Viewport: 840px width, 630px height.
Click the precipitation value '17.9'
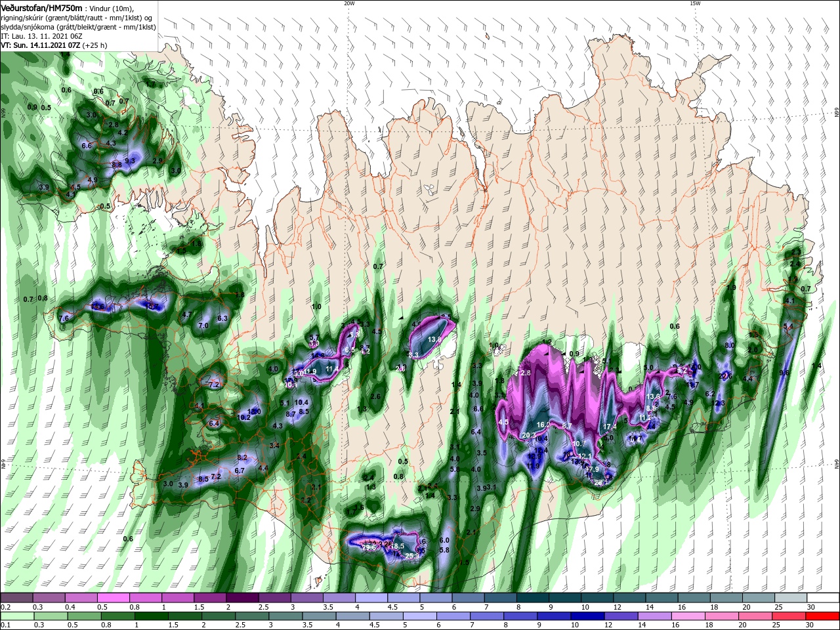tap(593, 469)
